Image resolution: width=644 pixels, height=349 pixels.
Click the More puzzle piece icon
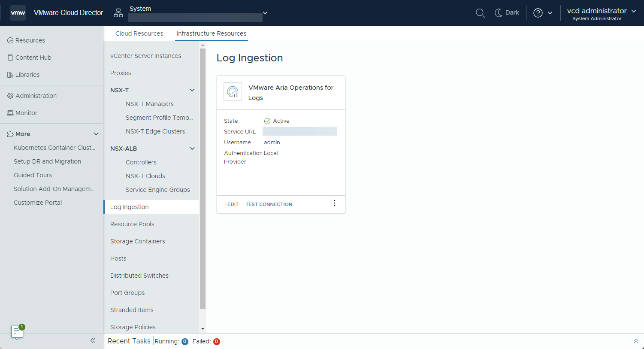pos(10,134)
